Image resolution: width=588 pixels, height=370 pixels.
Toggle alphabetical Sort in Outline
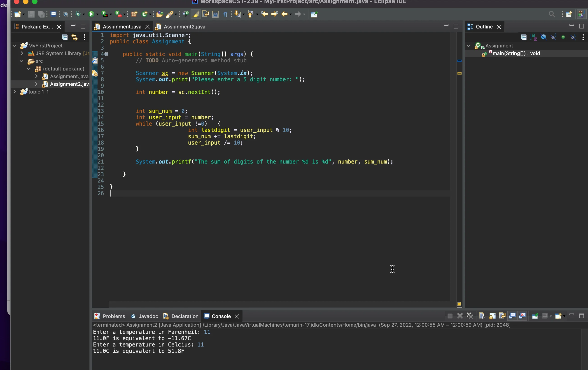534,37
